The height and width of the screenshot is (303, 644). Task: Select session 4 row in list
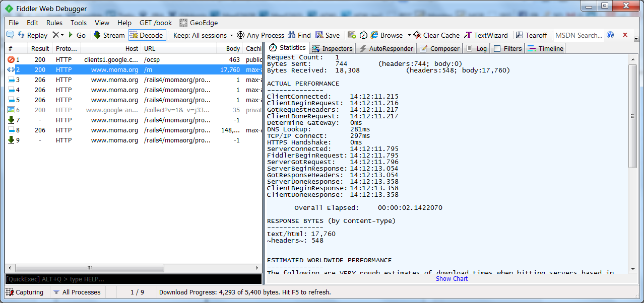click(x=134, y=90)
